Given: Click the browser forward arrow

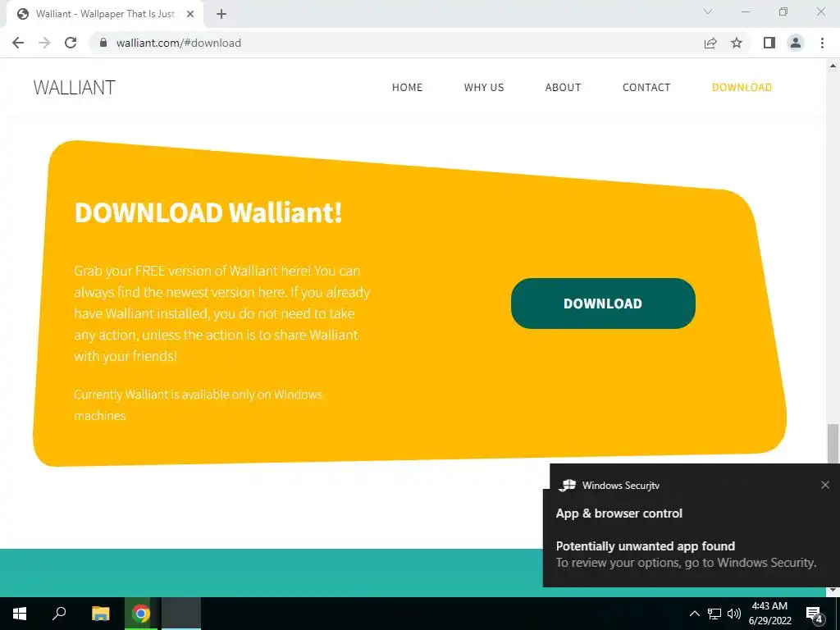Looking at the screenshot, I should (x=44, y=43).
